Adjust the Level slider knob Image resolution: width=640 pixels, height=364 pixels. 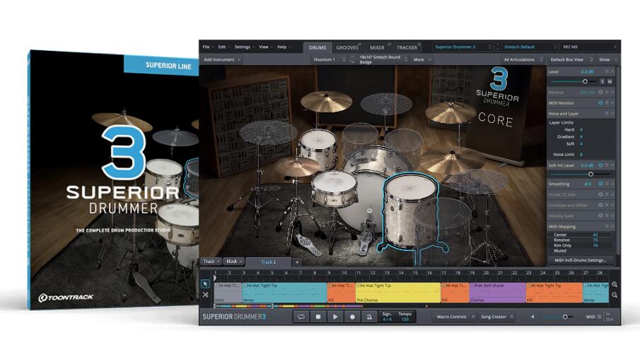point(585,81)
